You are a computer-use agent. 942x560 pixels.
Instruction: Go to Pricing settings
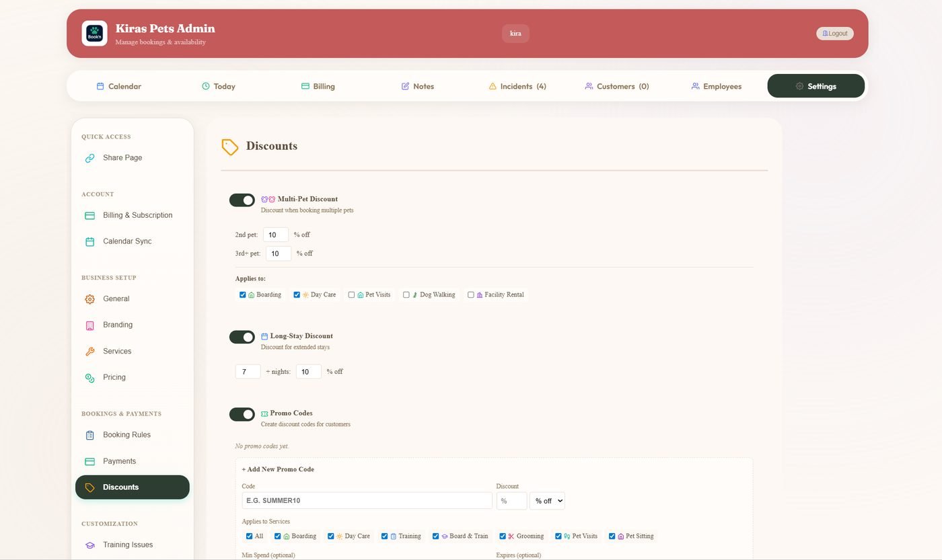click(x=133, y=378)
